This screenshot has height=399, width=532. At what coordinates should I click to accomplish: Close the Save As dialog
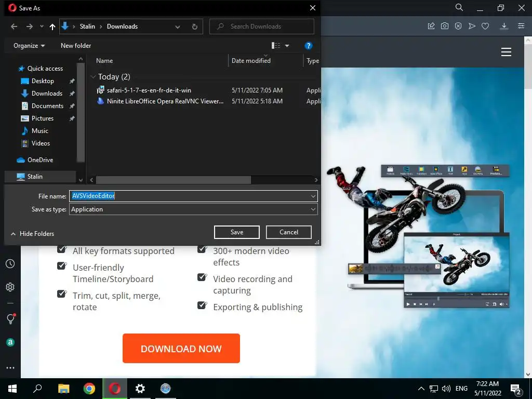312,8
